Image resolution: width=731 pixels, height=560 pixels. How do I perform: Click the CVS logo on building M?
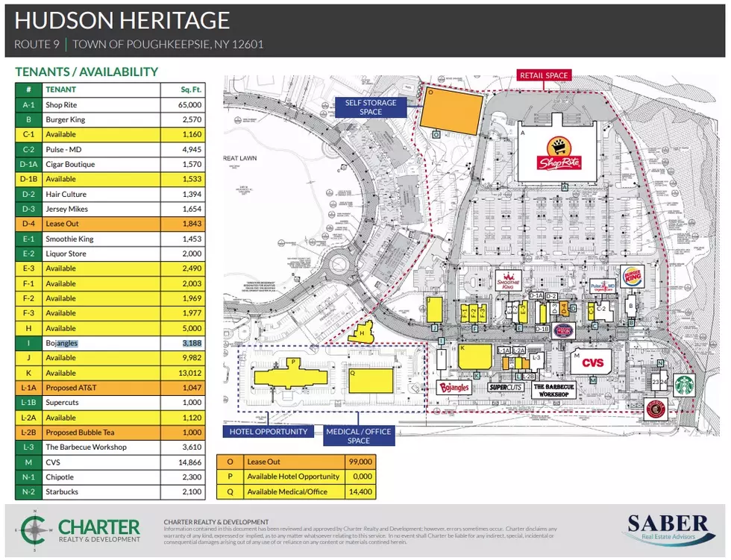pyautogui.click(x=592, y=363)
